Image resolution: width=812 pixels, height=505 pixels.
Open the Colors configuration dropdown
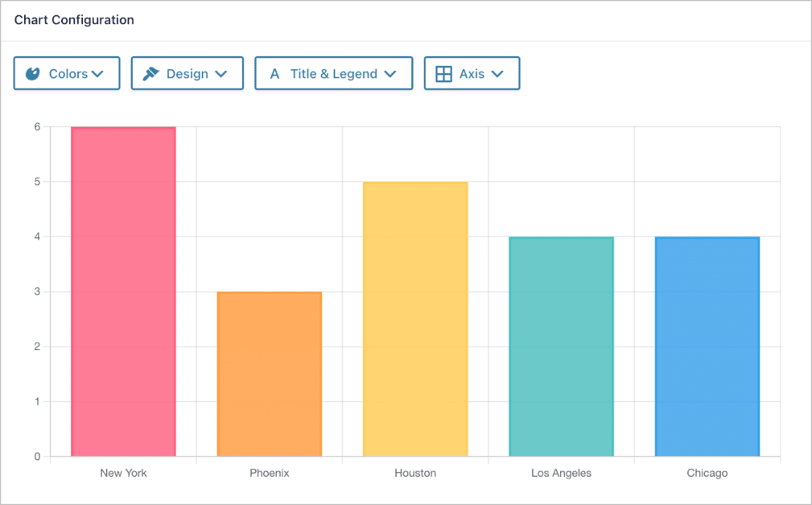coord(67,73)
